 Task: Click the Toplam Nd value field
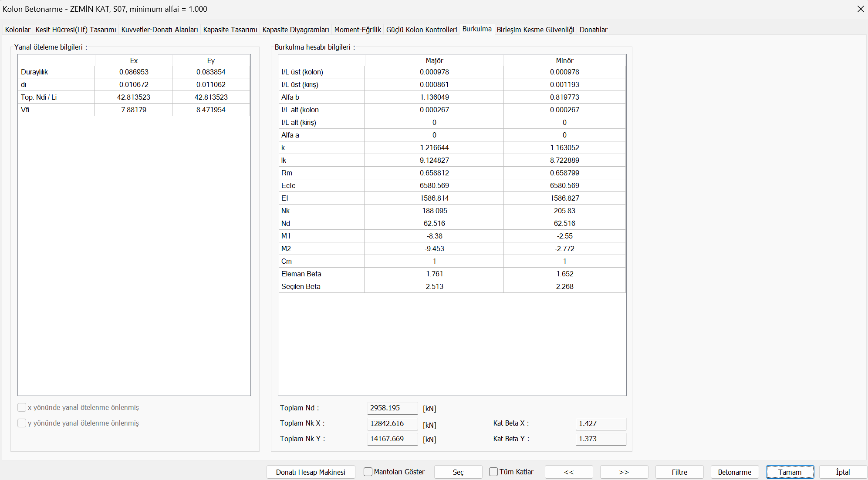click(392, 408)
